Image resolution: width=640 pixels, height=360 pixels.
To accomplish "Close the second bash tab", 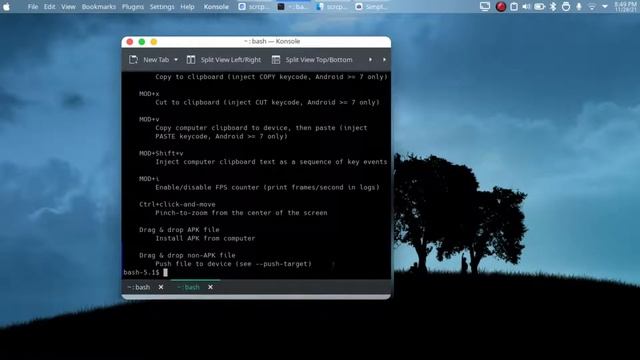I will click(210, 287).
